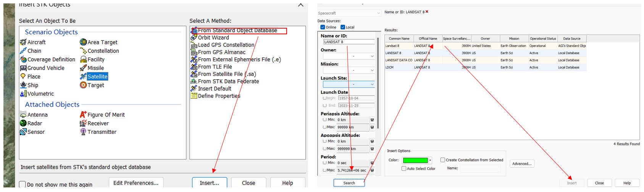
Task: Choose the Ship object
Action: point(29,85)
